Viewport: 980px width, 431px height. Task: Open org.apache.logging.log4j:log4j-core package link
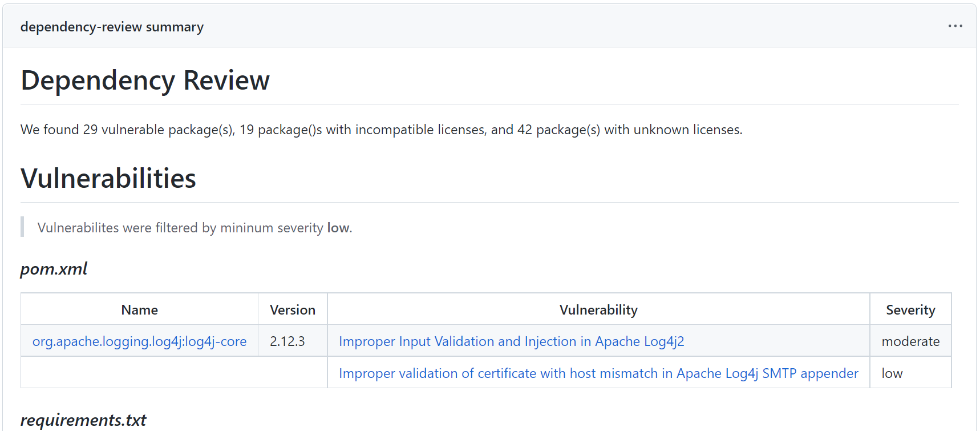[140, 341]
